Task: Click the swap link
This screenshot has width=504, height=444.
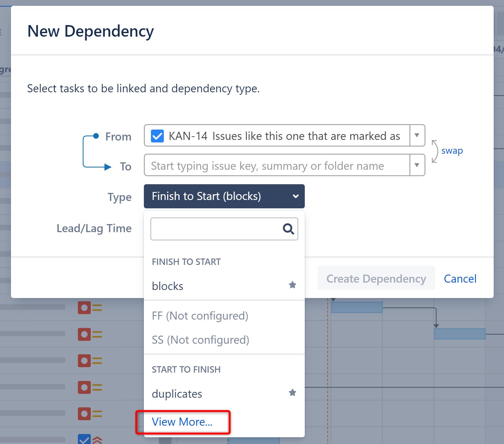Action: pyautogui.click(x=452, y=150)
